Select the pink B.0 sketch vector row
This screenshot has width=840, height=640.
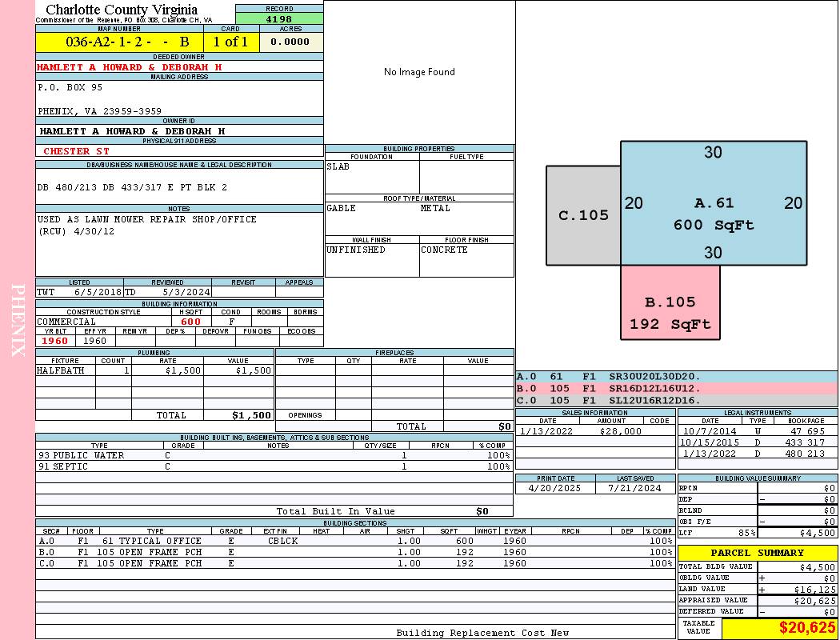(677, 388)
